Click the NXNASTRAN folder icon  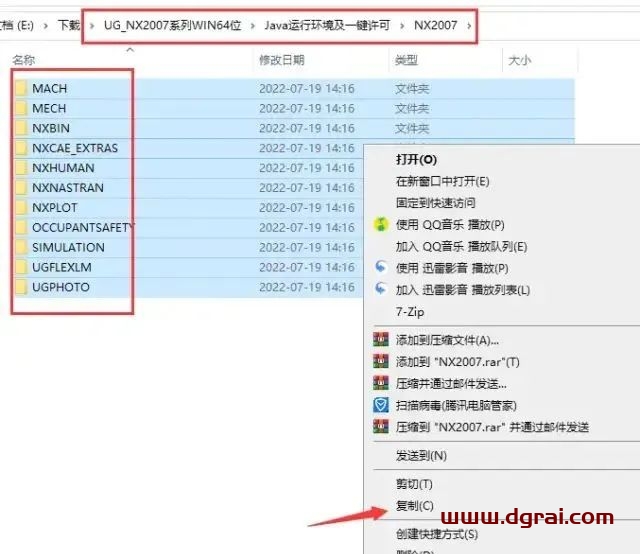click(21, 188)
